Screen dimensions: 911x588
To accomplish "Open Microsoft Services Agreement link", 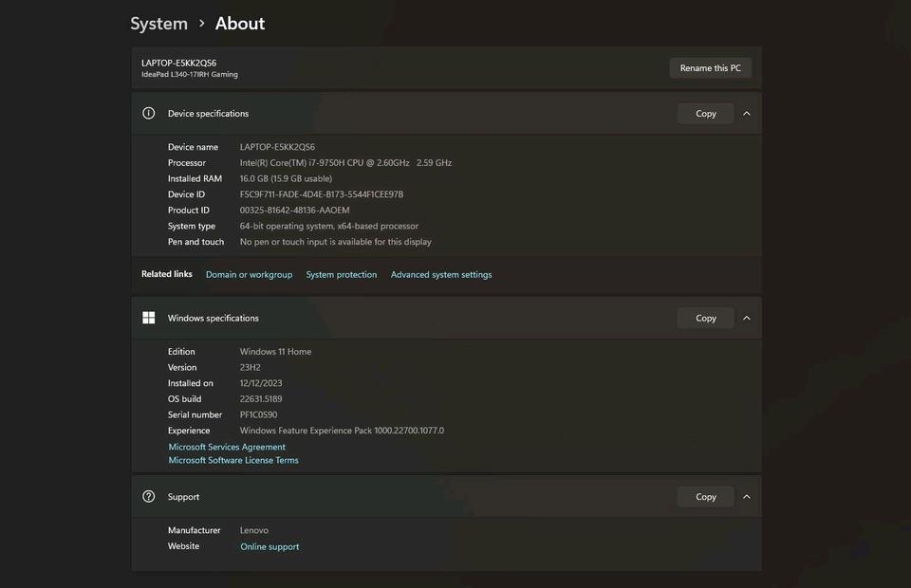I will pos(227,447).
